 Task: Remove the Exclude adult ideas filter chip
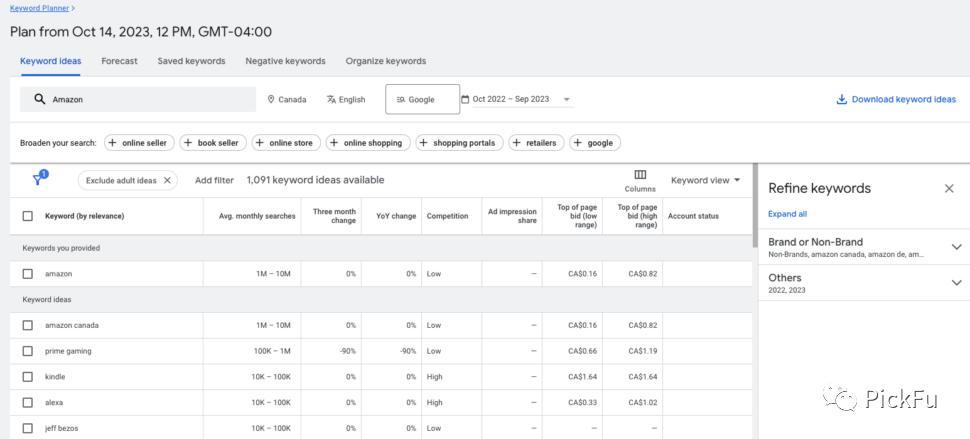click(167, 181)
